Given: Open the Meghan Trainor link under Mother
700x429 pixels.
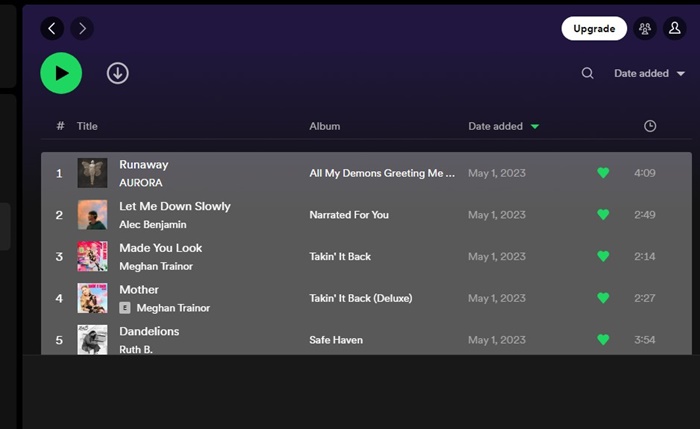Looking at the screenshot, I should click(173, 308).
